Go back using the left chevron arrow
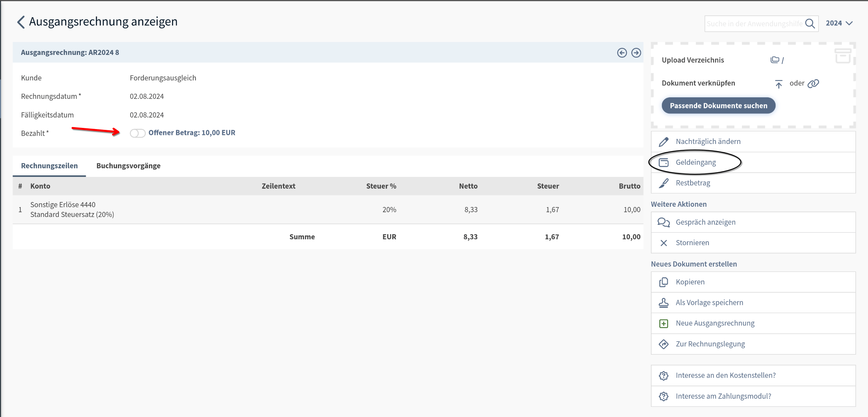The height and width of the screenshot is (417, 868). pos(21,22)
